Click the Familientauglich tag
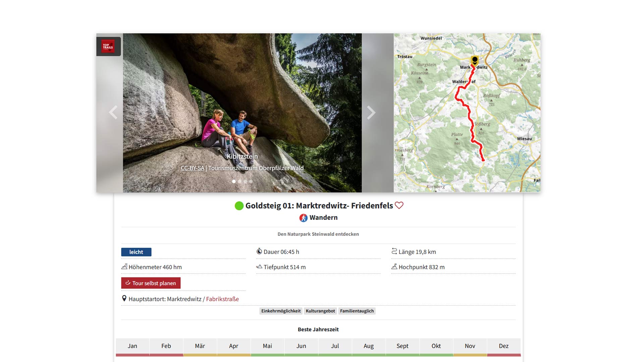644x362 pixels. pos(357,311)
